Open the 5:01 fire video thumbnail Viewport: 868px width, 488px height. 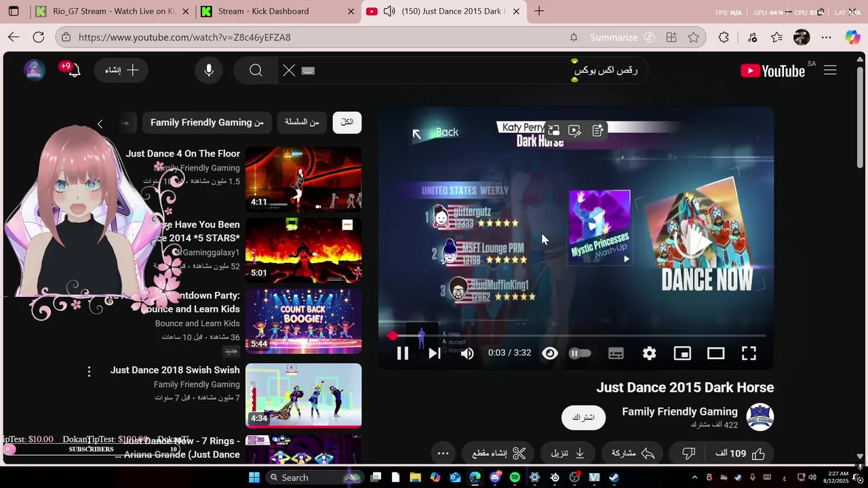pos(303,250)
